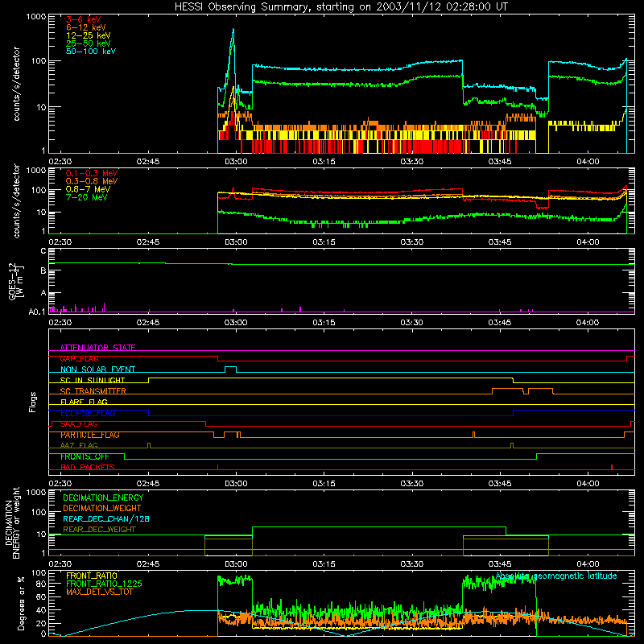
Task: Click the REAR_DEC_WEIGHT legend label
Action: click(x=99, y=530)
